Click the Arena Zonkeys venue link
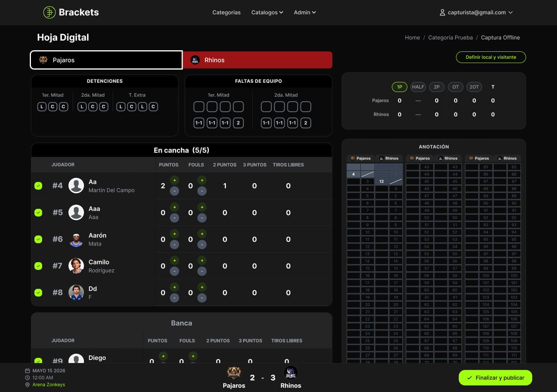The width and height of the screenshot is (557, 392). click(x=49, y=385)
